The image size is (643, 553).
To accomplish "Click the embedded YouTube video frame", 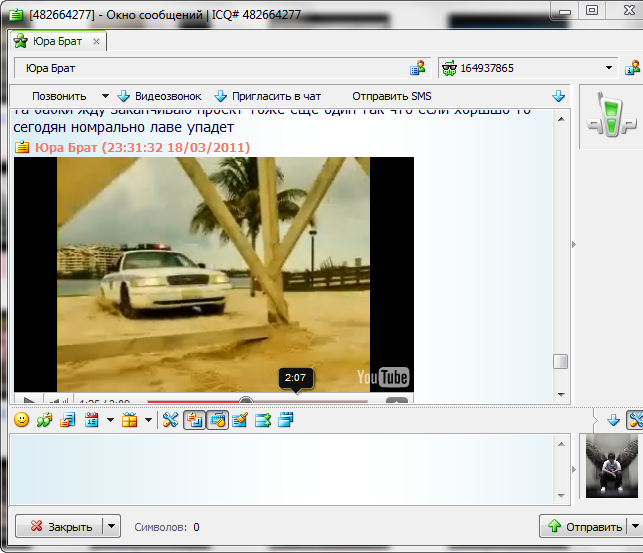I will (x=214, y=275).
